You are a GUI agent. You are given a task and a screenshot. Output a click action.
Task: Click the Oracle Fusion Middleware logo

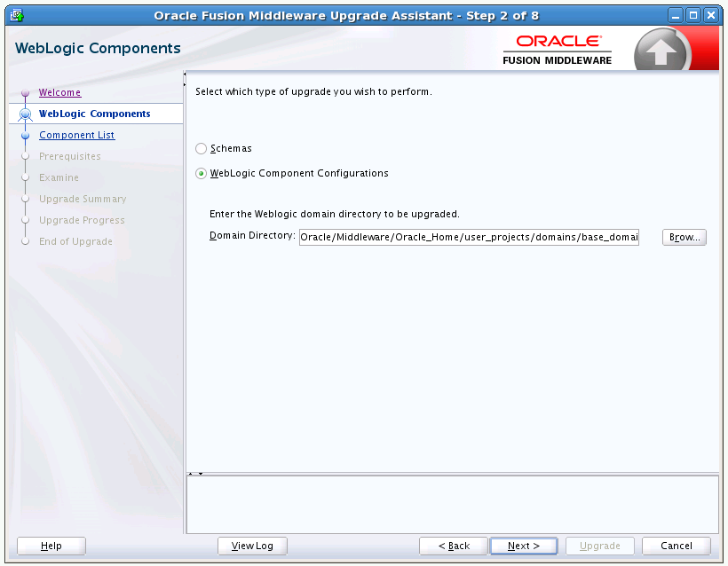pyautogui.click(x=558, y=50)
